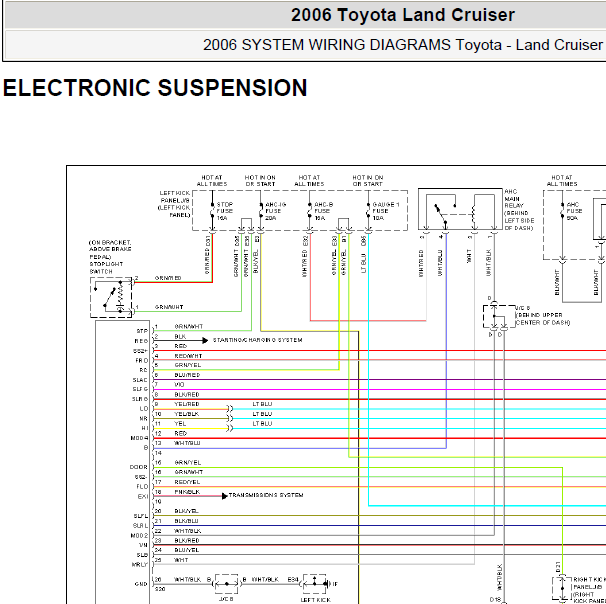The width and height of the screenshot is (606, 604).
Task: Click the STP pin label
Action: [x=142, y=331]
